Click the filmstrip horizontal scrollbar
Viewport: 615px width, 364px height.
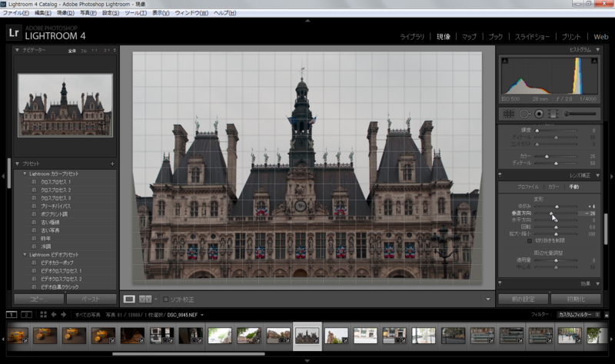pos(188,354)
